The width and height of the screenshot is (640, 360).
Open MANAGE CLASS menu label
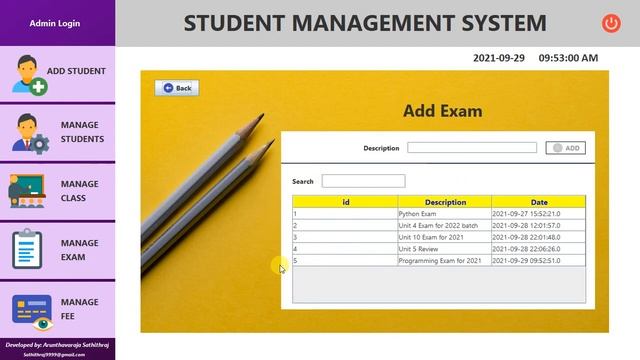[79, 191]
